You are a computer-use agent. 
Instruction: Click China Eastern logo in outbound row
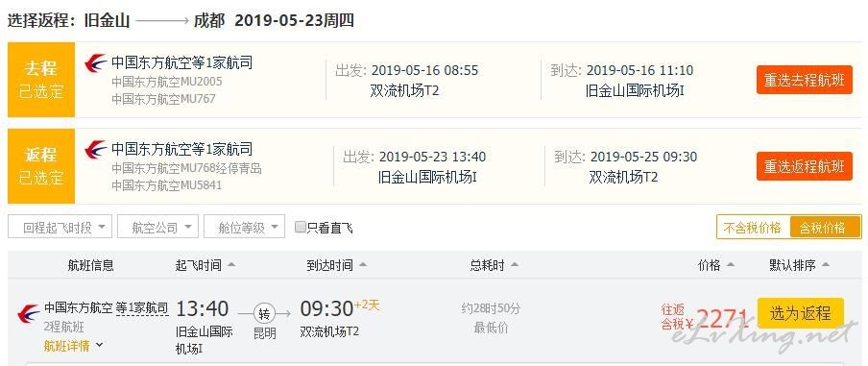pyautogui.click(x=96, y=63)
